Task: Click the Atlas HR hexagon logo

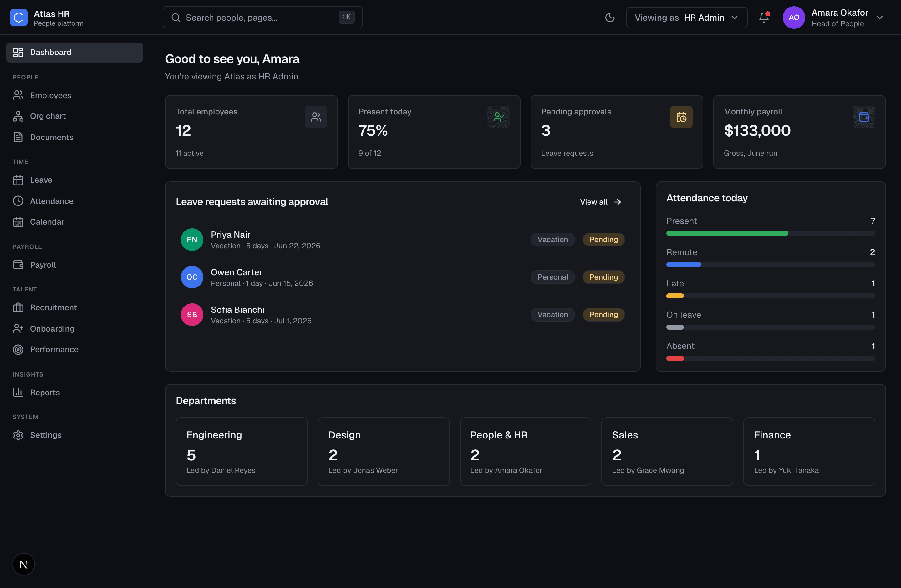Action: 18,18
